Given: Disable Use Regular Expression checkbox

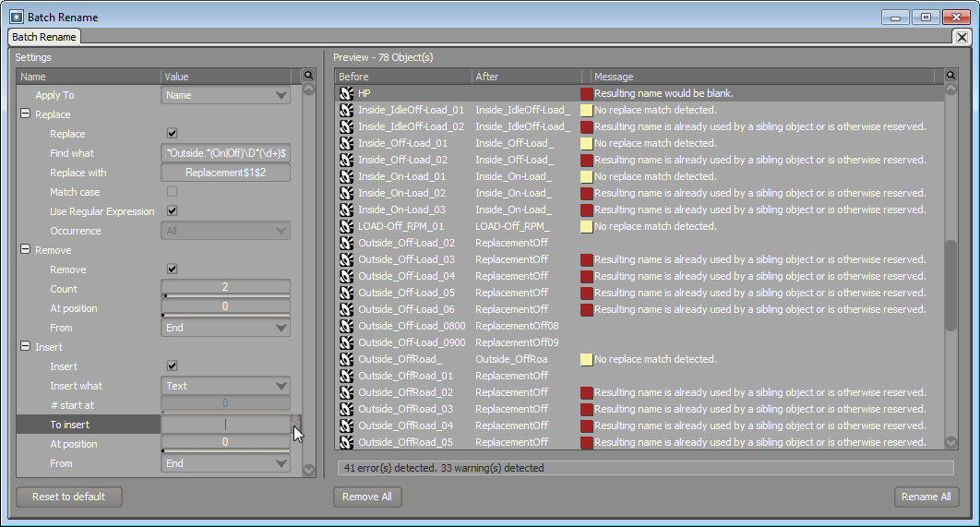Looking at the screenshot, I should coord(172,211).
